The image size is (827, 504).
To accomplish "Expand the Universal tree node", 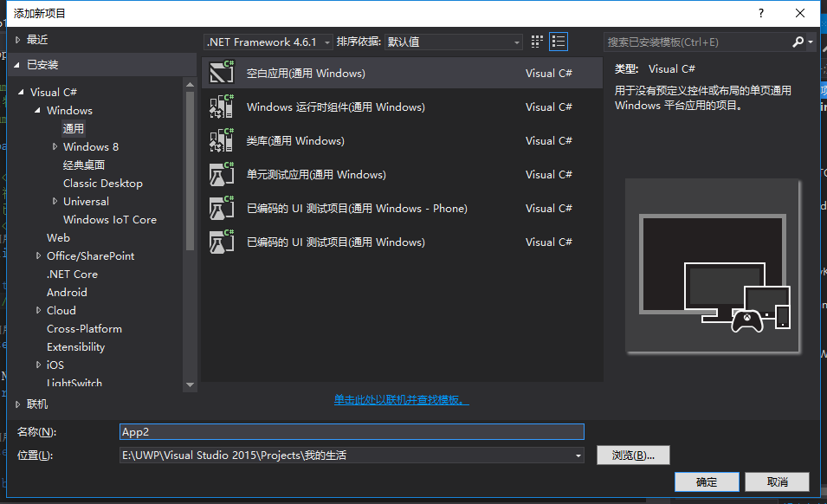I will point(55,201).
